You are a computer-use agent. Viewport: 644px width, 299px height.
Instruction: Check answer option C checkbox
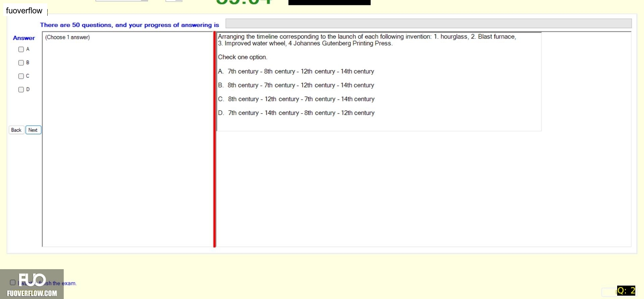[21, 76]
